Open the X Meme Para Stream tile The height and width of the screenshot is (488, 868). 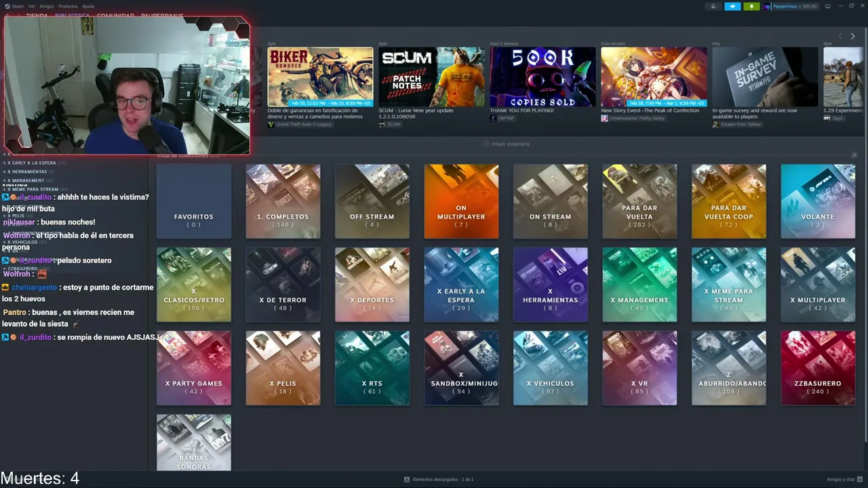click(x=729, y=285)
